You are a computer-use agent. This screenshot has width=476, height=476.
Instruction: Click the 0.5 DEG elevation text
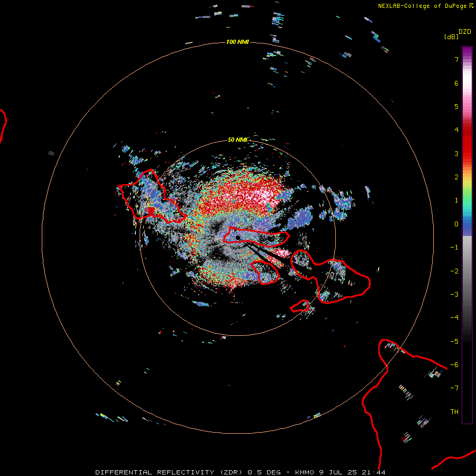pos(264,472)
